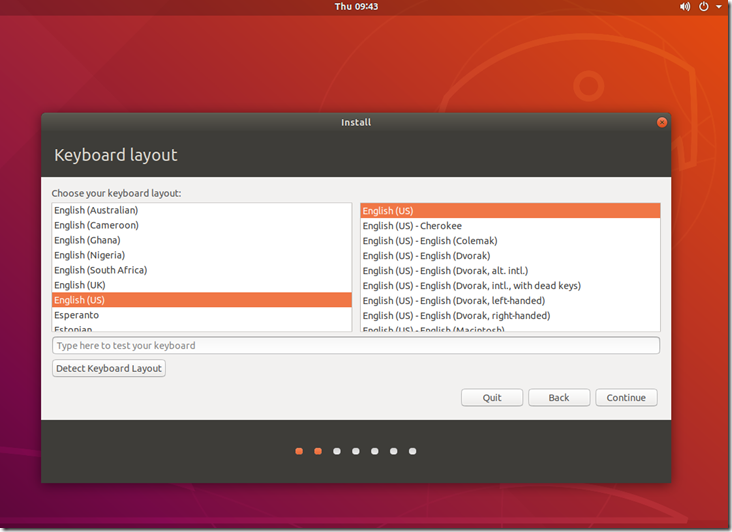Choose the Dvorak, right-handed variant

[510, 315]
